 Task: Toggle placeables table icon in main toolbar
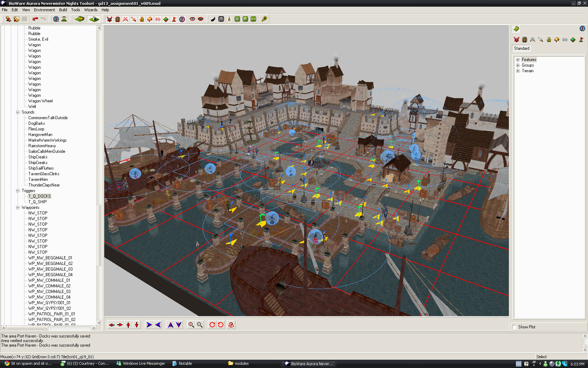click(x=150, y=19)
